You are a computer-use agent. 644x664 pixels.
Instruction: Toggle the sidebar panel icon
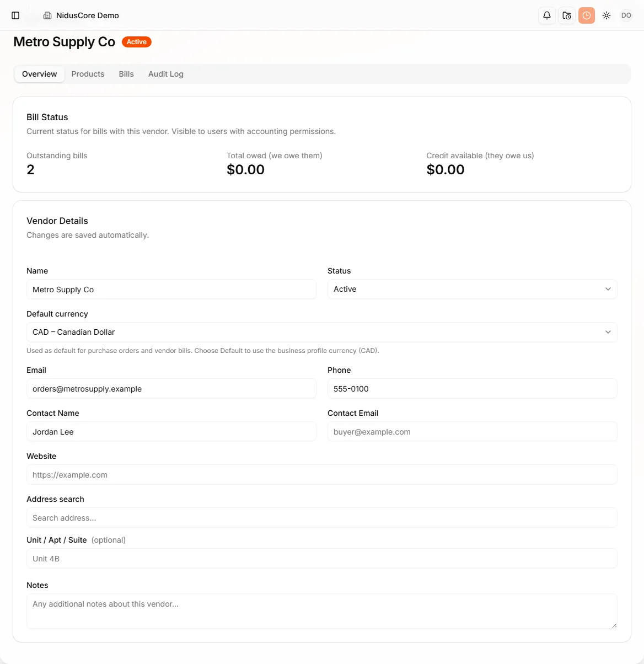(15, 15)
